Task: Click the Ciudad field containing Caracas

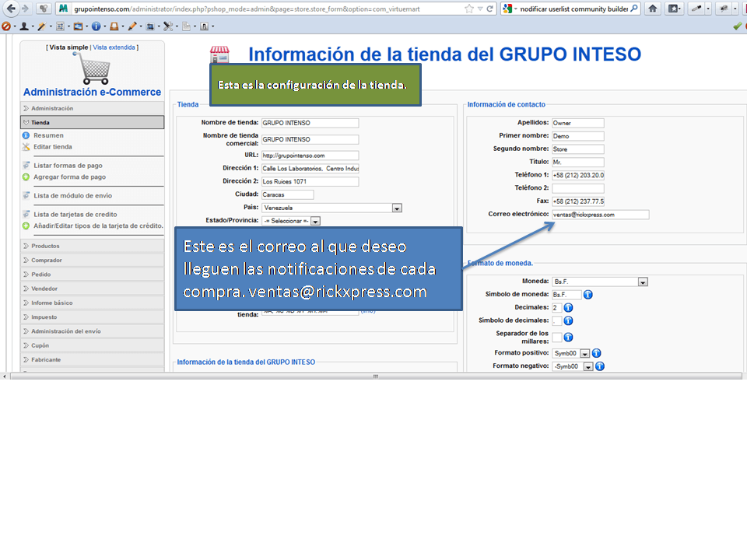Action: coord(288,194)
